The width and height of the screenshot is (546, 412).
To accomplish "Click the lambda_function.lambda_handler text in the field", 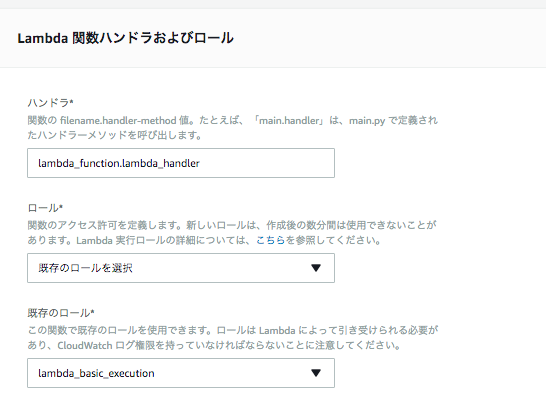I will coord(119,163).
